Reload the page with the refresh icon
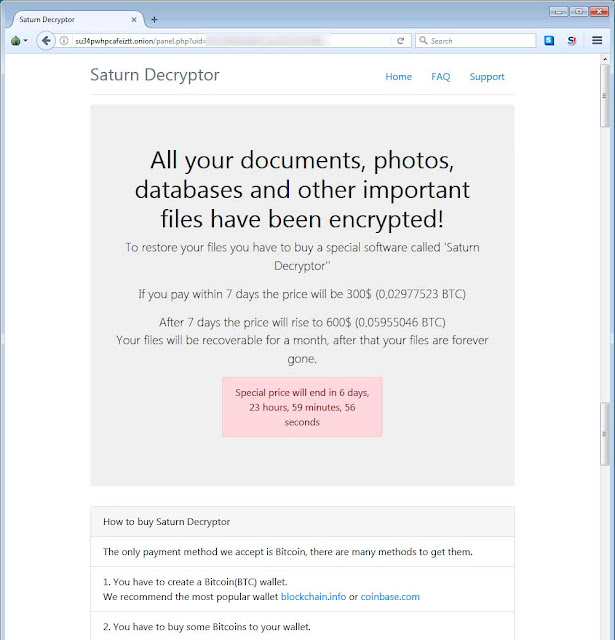Image resolution: width=615 pixels, height=640 pixels. (400, 41)
